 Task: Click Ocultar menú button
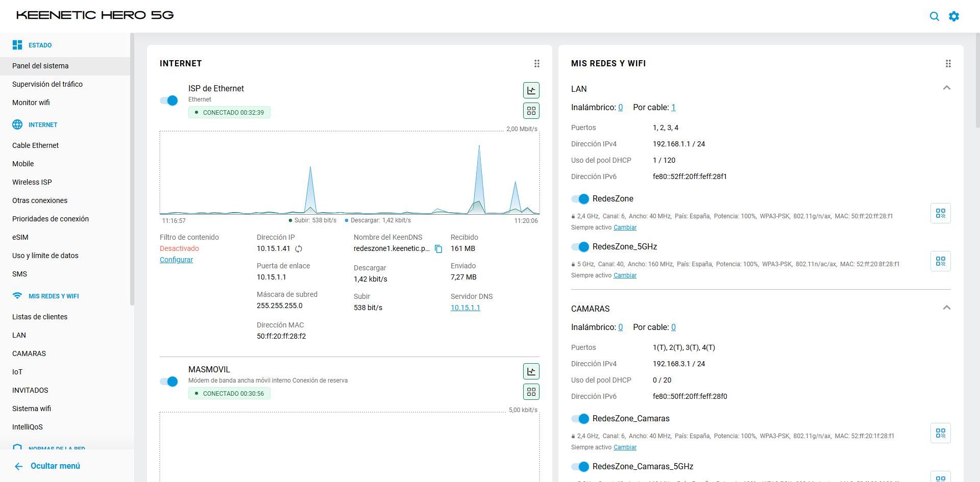click(47, 466)
